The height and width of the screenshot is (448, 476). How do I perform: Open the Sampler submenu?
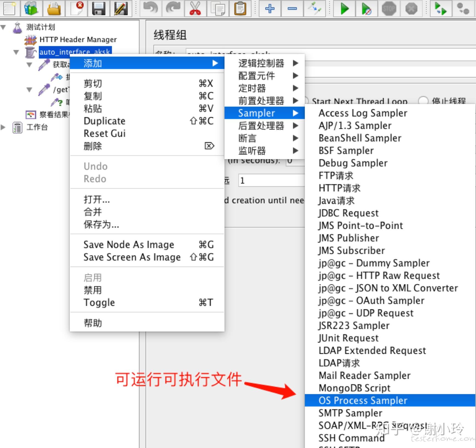(256, 113)
